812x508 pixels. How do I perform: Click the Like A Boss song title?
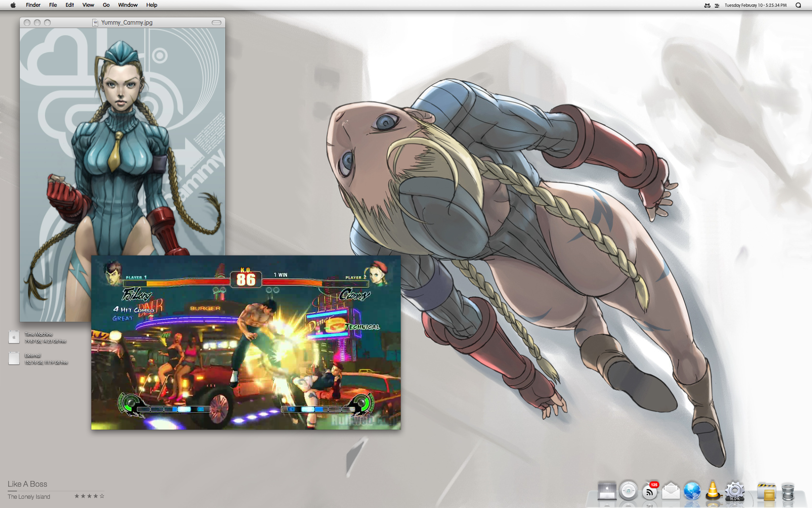tap(28, 484)
